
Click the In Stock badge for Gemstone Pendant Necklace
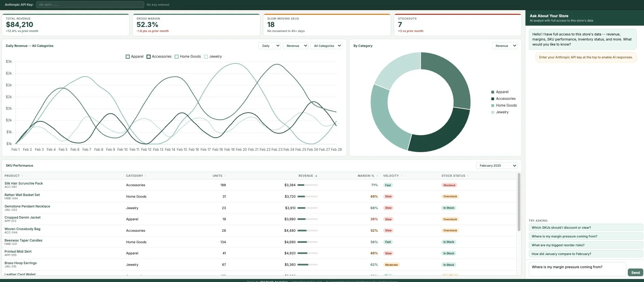point(448,208)
